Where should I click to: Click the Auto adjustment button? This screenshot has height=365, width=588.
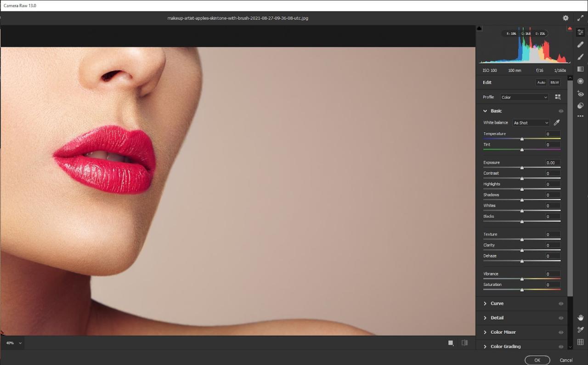(x=541, y=83)
